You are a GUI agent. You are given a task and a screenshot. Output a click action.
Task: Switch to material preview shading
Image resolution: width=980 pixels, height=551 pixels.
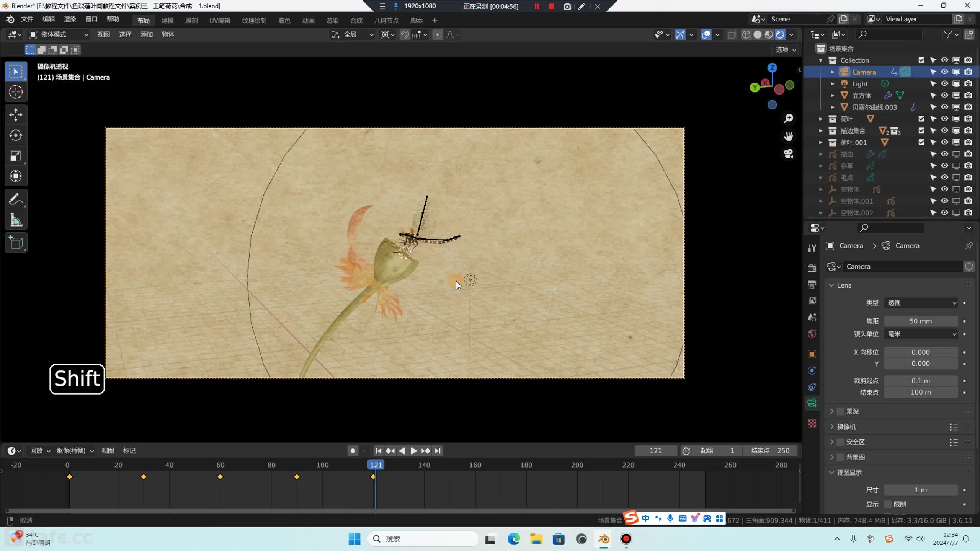[x=769, y=34]
